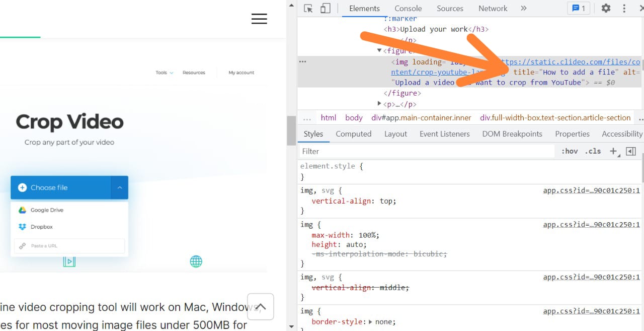Collapse the figure element node
Screen dimensions: 644x331
pos(379,50)
